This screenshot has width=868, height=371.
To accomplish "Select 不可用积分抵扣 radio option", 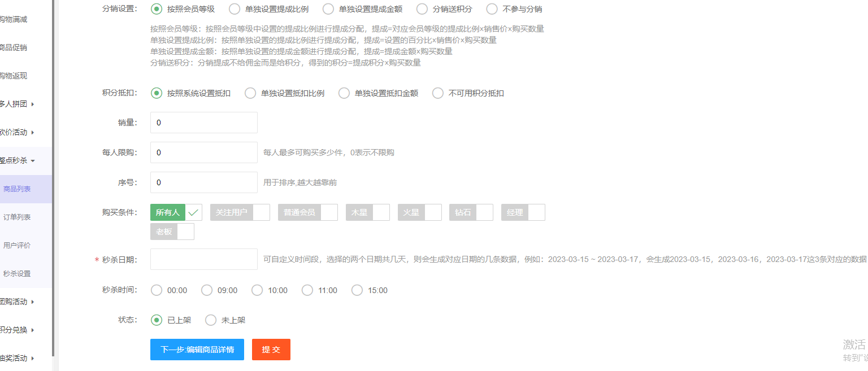I will coord(438,93).
